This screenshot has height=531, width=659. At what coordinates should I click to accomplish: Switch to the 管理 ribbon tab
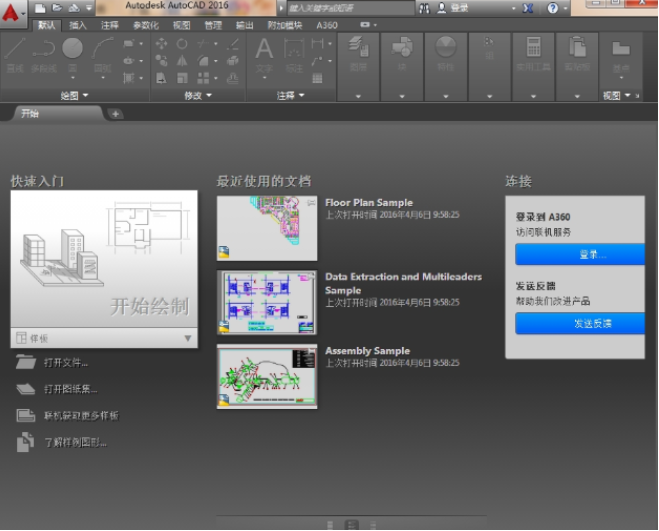coord(213,25)
